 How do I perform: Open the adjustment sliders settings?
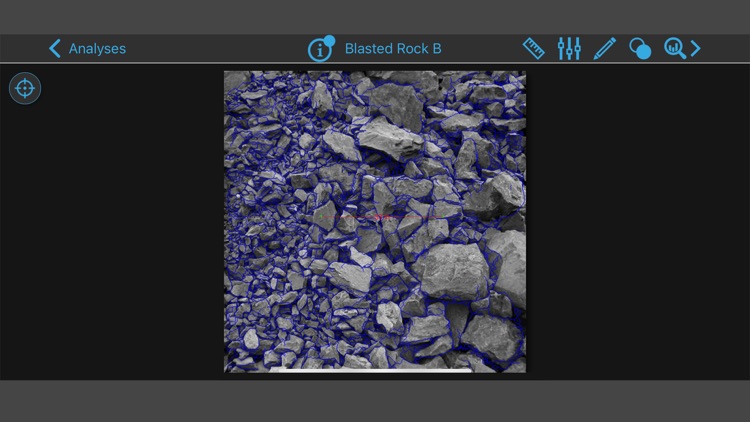(x=569, y=48)
